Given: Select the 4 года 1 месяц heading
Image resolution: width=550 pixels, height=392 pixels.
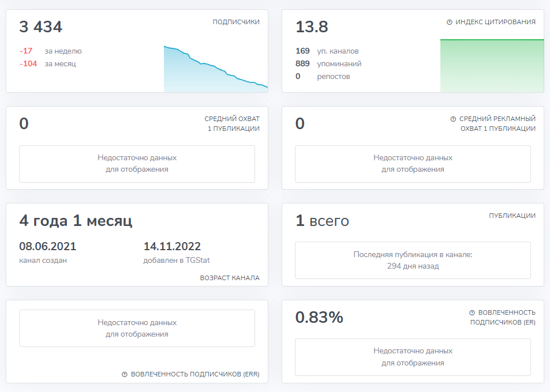Looking at the screenshot, I should pos(76,221).
